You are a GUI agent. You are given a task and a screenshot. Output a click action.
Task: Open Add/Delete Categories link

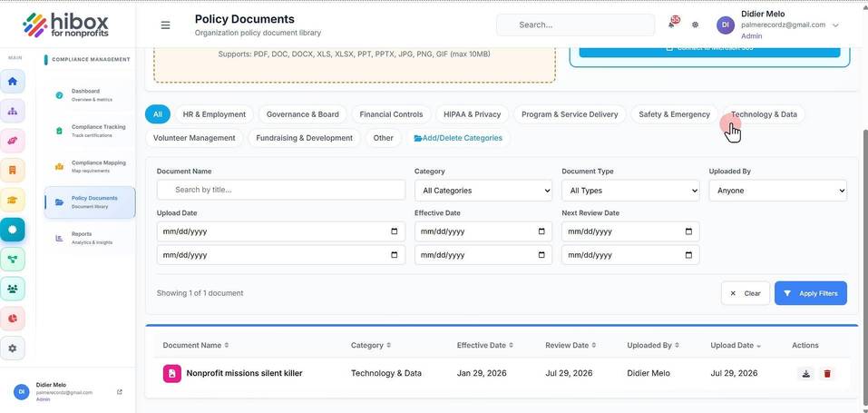coord(458,138)
